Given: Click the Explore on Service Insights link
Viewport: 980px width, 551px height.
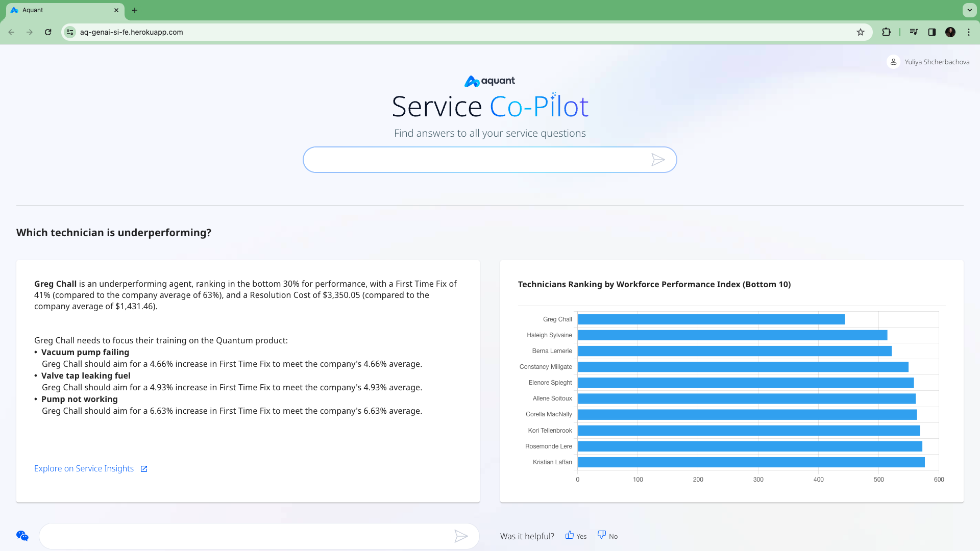Looking at the screenshot, I should point(84,468).
